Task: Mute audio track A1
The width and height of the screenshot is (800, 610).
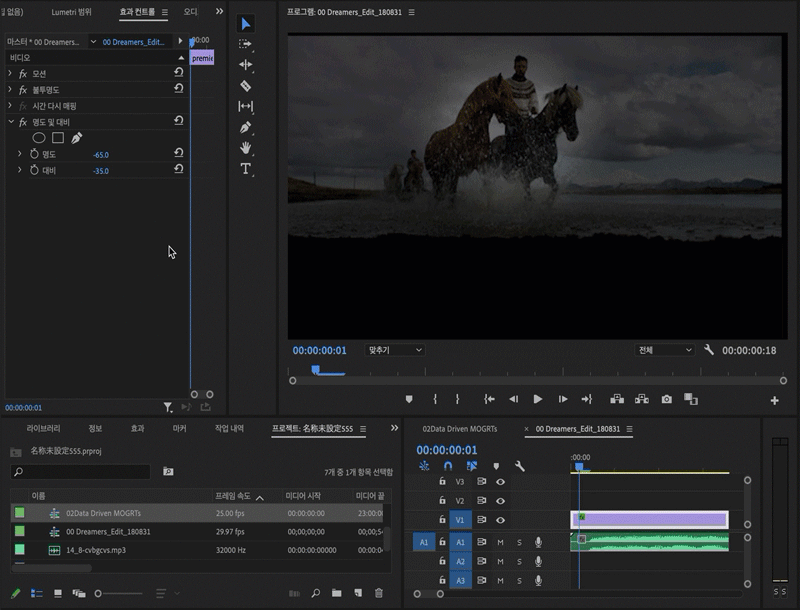Action: click(x=501, y=542)
